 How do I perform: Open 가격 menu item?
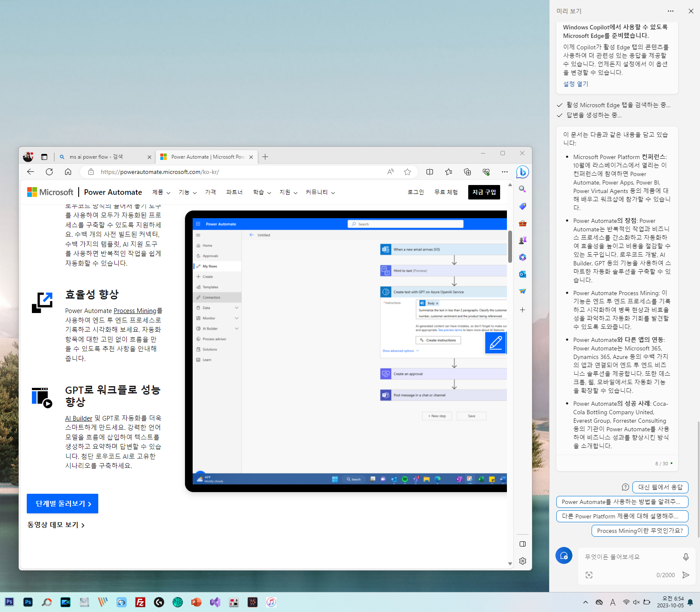pos(211,192)
